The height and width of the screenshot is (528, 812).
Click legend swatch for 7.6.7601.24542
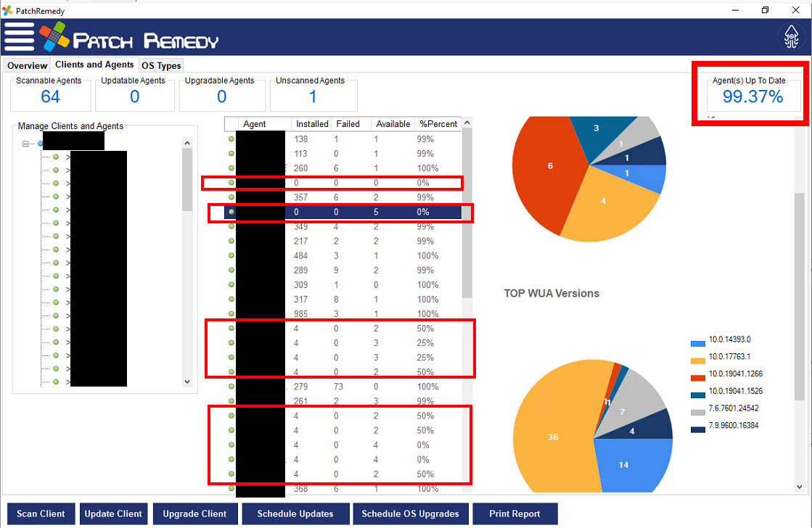tap(698, 413)
